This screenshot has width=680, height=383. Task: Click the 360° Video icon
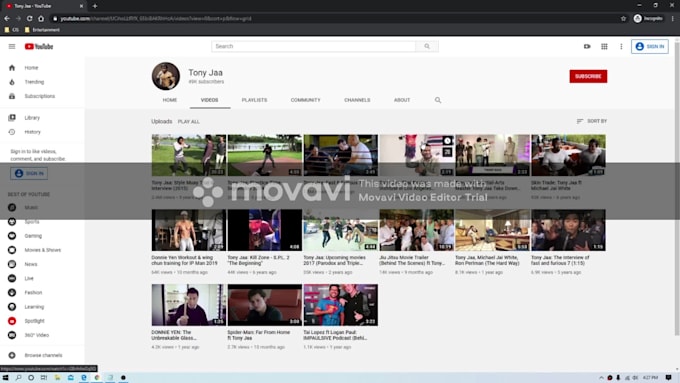[12, 335]
